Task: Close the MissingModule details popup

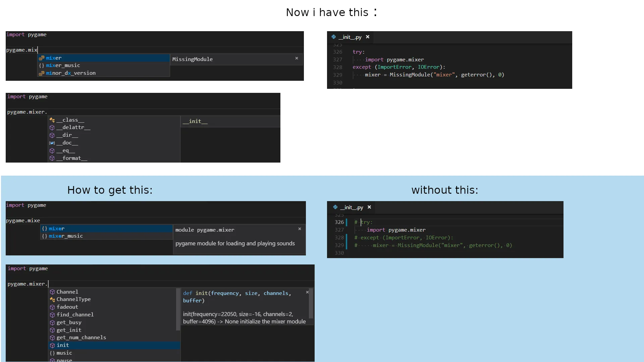Action: pos(297,58)
